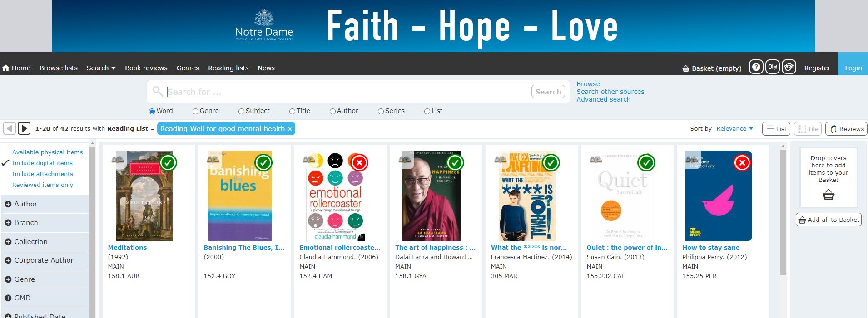This screenshot has width=868, height=318.
Task: Click the book type icon on Emotional rollercoaster cover
Action: coord(309,159)
